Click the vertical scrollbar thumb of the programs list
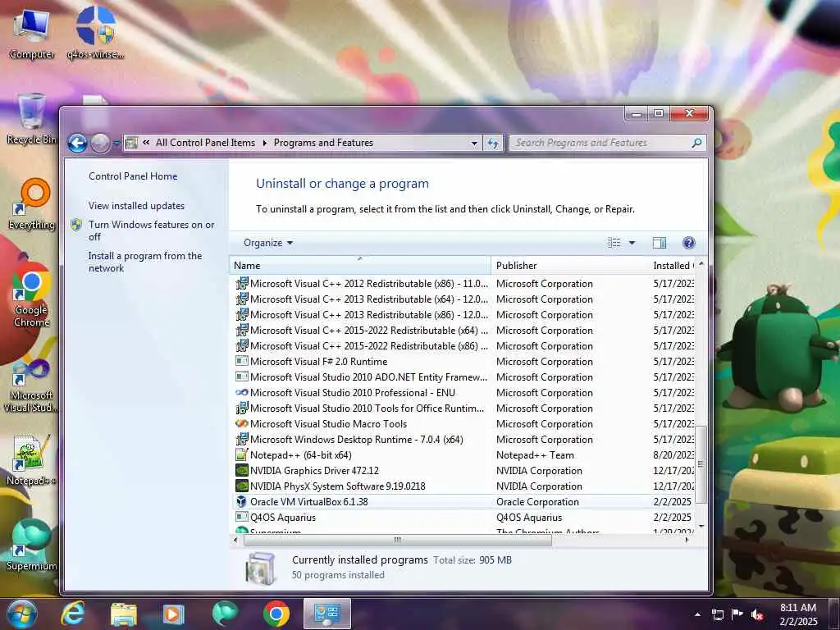Viewport: 840px width, 630px height. tap(701, 464)
